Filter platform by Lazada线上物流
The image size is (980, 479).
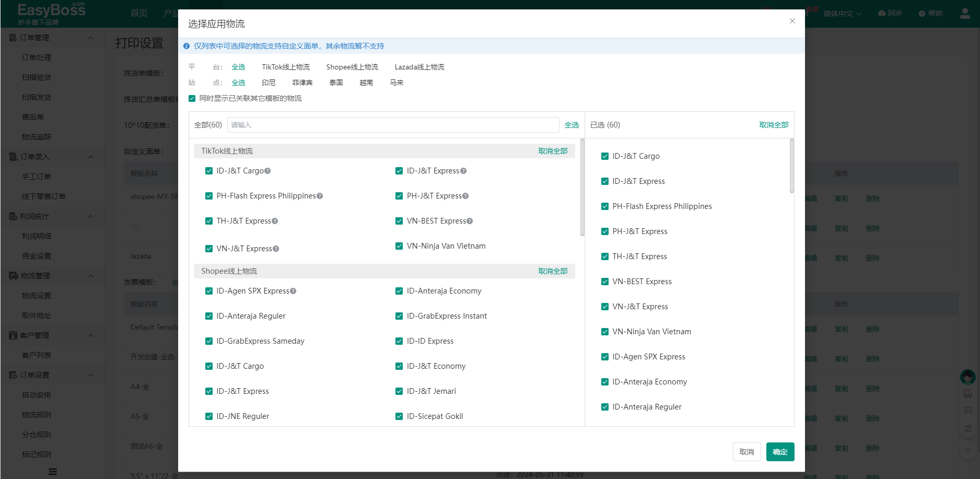coord(419,67)
